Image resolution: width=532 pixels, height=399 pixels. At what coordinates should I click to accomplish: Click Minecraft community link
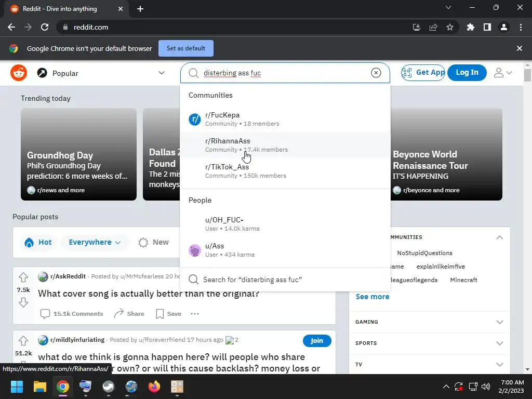pos(463,280)
